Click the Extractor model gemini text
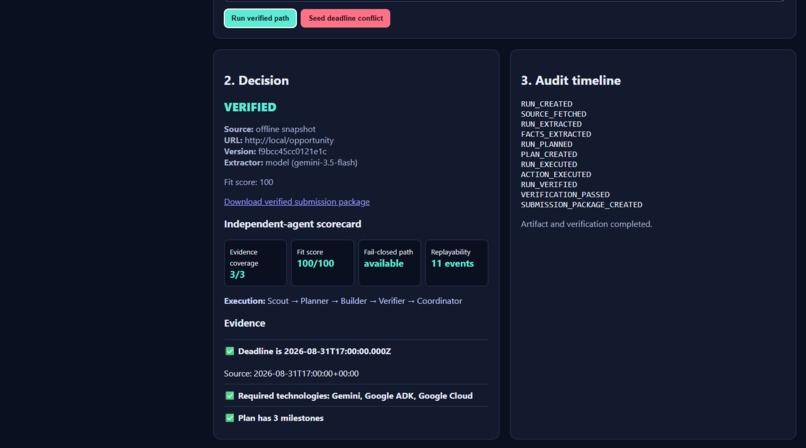 tap(291, 162)
